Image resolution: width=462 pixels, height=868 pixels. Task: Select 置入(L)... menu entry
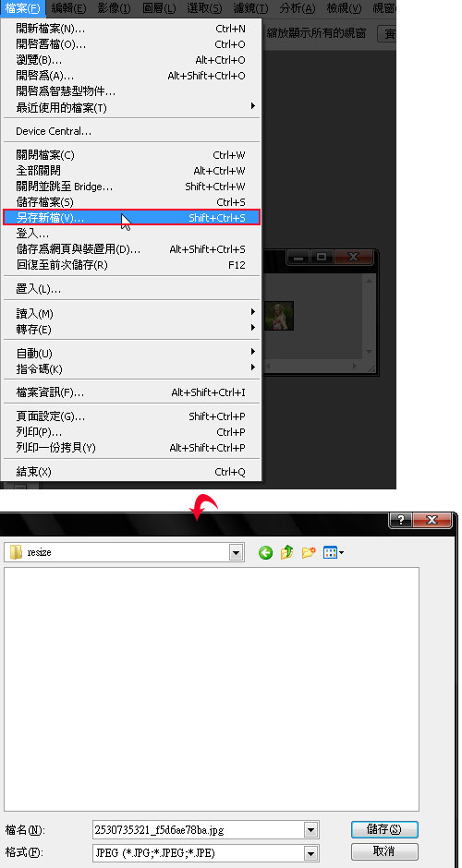[x=131, y=289]
